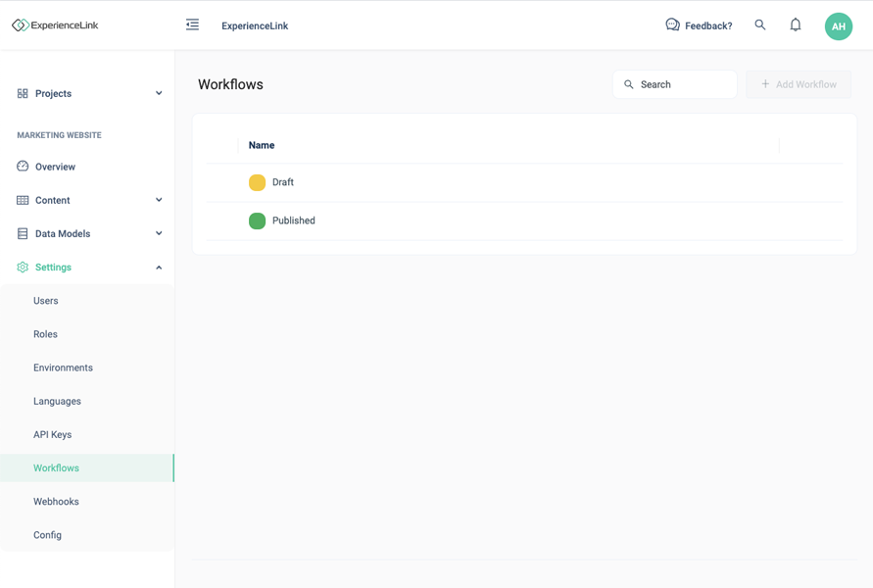
Task: Expand the Projects dropdown chevron
Action: (159, 94)
